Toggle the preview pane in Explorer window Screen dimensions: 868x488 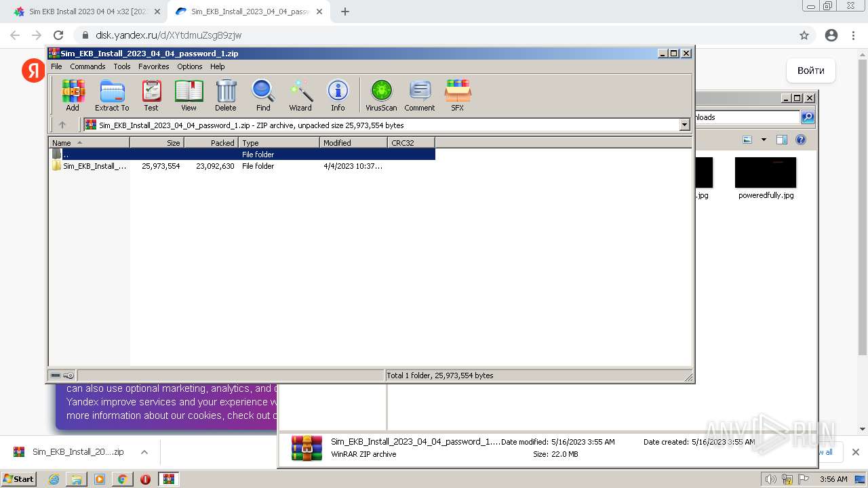tap(782, 140)
